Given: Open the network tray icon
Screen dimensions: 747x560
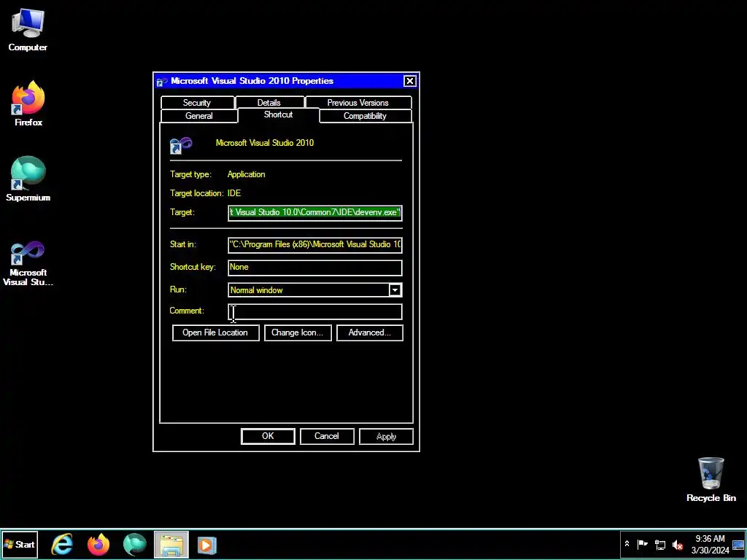Looking at the screenshot, I should coord(660,544).
